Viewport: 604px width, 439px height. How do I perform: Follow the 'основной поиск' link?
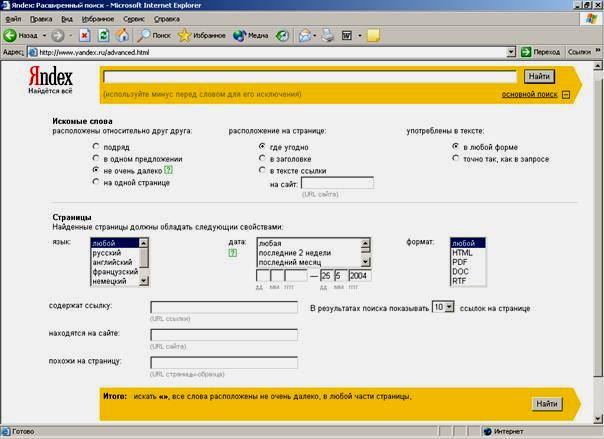click(529, 94)
